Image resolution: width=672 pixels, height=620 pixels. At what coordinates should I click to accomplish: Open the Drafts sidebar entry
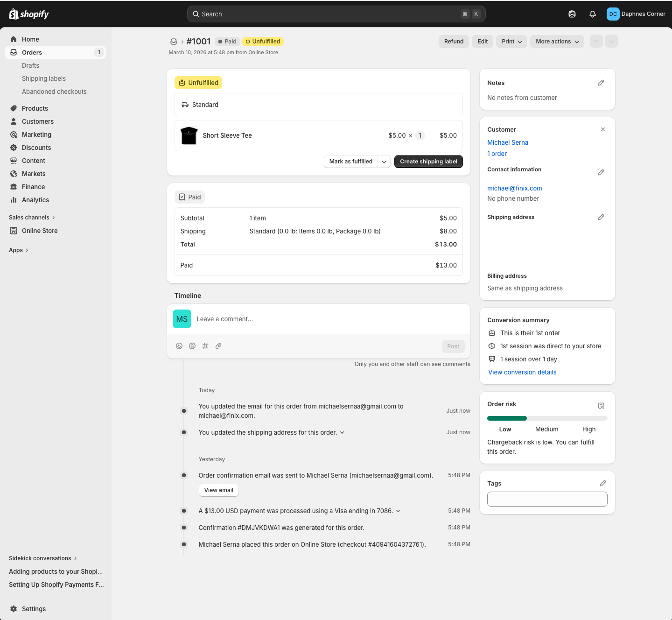pos(30,65)
